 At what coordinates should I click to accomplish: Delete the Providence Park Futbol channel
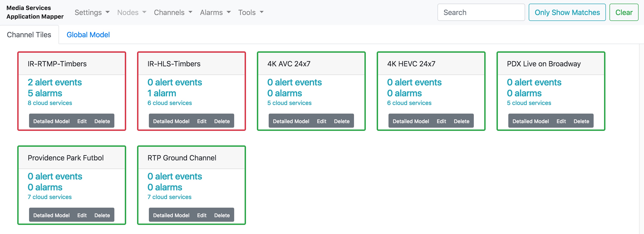click(102, 215)
